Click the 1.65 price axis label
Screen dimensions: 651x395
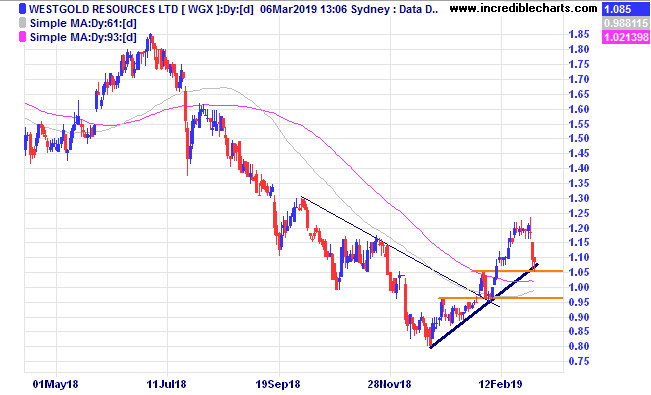579,94
